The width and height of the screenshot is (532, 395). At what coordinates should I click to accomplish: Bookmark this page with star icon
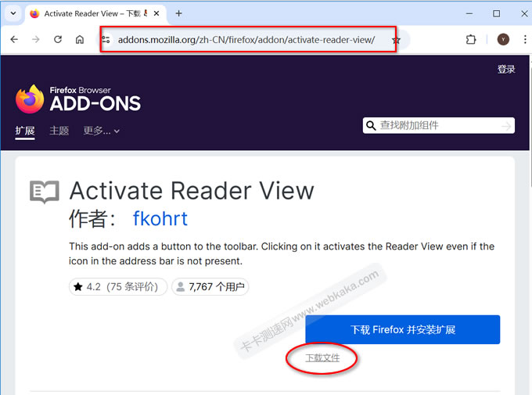(x=397, y=40)
